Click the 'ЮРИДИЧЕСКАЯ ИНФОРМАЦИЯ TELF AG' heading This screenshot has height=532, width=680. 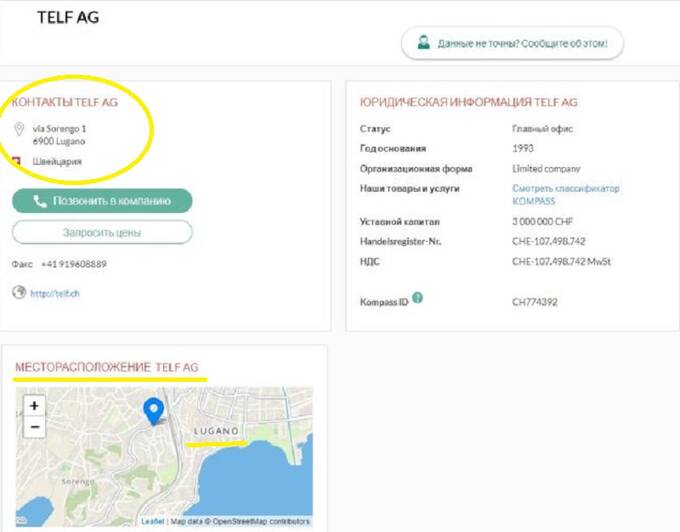pyautogui.click(x=469, y=102)
